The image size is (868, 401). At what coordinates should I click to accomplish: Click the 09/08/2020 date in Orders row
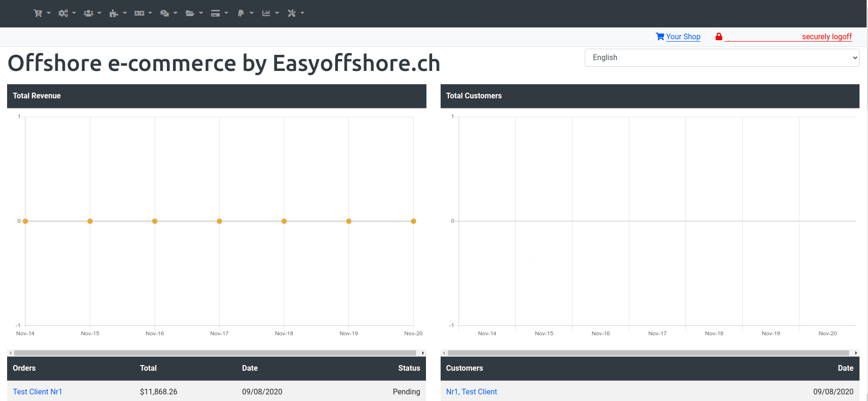tap(262, 392)
